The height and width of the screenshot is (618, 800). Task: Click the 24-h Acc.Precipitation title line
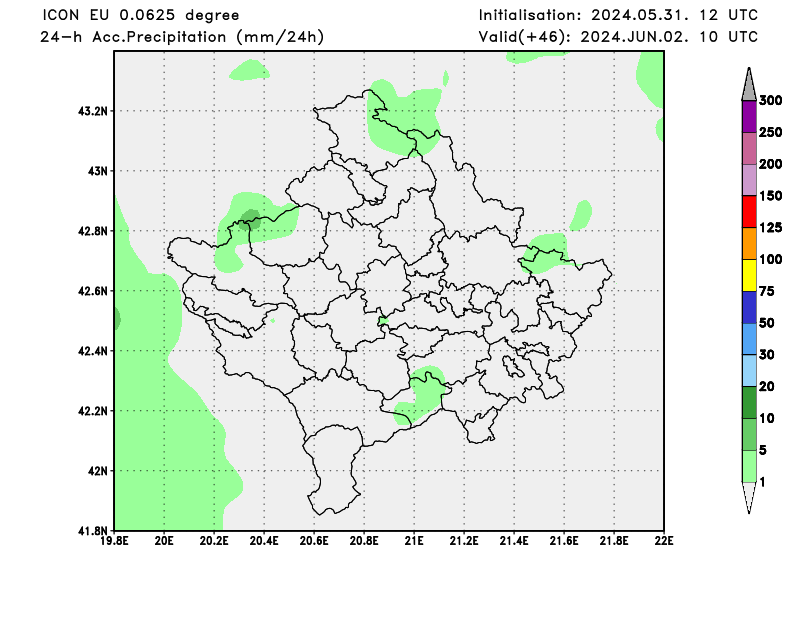point(182,37)
